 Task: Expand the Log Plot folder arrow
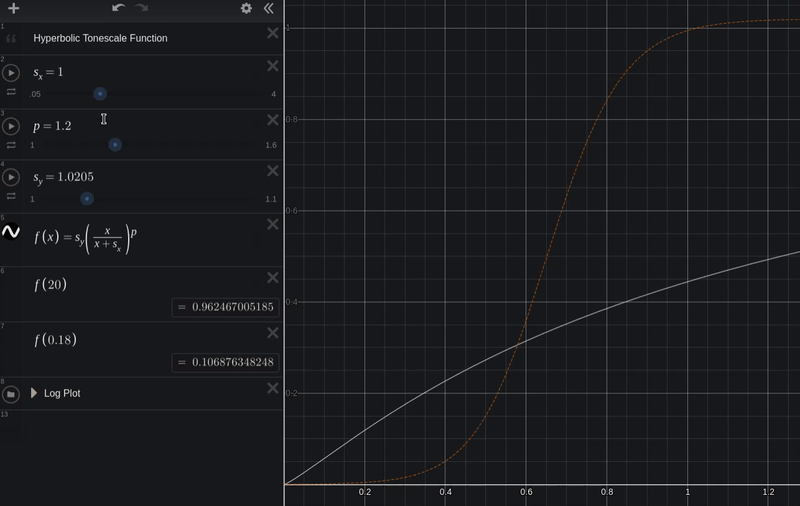(x=34, y=393)
